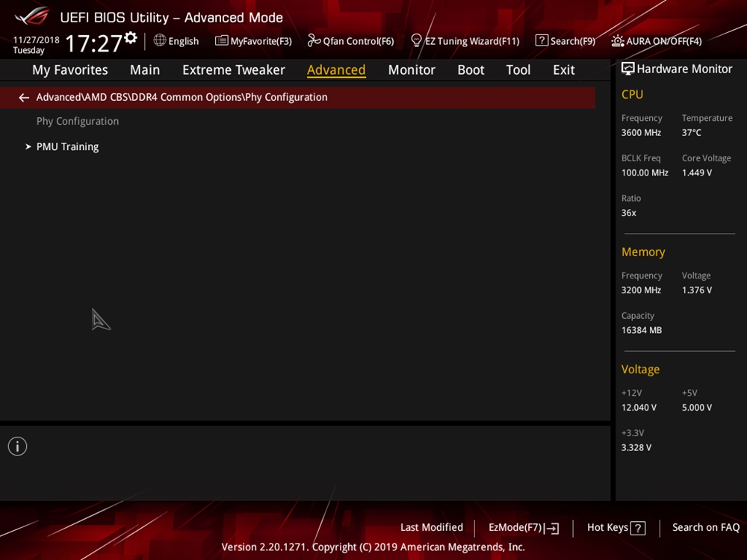Click the +3.3V 3.328 V reading
This screenshot has width=747, height=560.
[x=636, y=447]
